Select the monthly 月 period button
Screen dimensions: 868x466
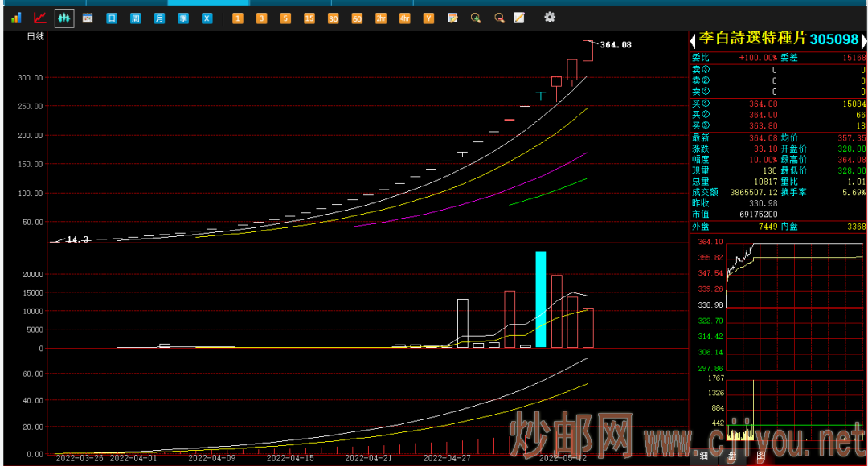click(159, 18)
